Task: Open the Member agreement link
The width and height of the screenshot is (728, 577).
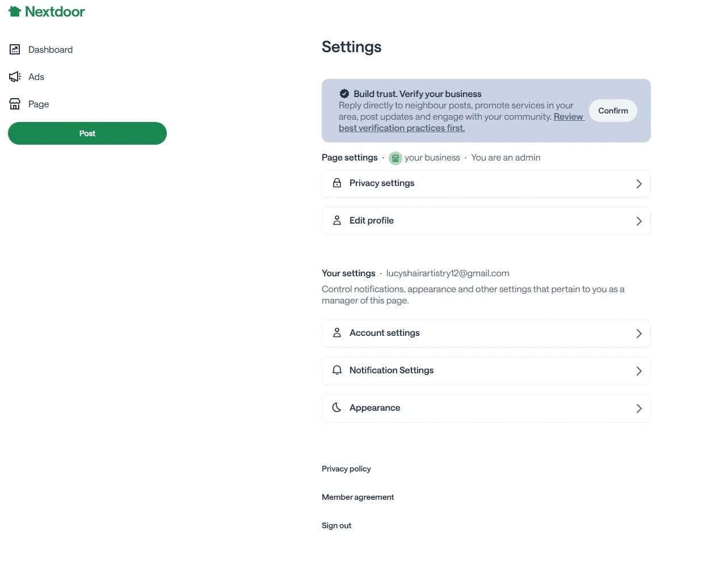Action: pos(358,497)
